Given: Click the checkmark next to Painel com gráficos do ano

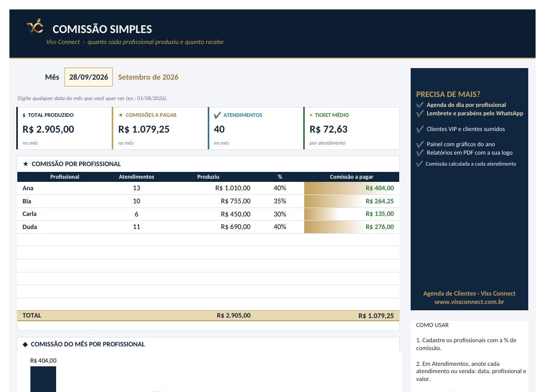Looking at the screenshot, I should (420, 144).
